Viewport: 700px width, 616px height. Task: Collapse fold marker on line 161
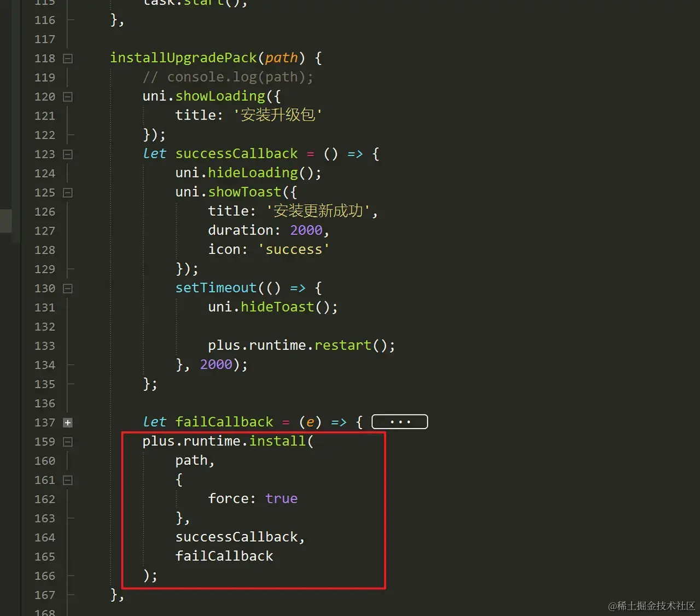[x=68, y=480]
